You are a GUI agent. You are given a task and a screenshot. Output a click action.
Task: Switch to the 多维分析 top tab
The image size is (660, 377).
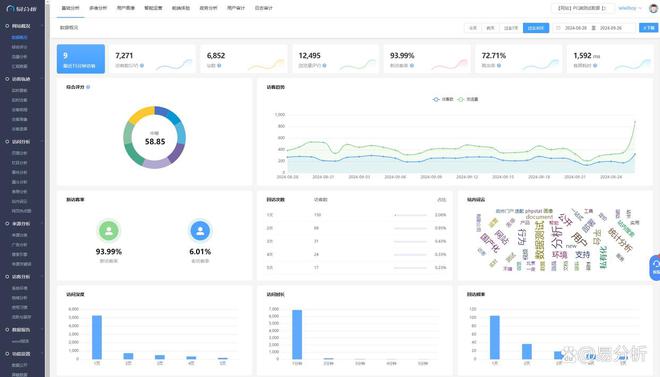[x=98, y=8]
